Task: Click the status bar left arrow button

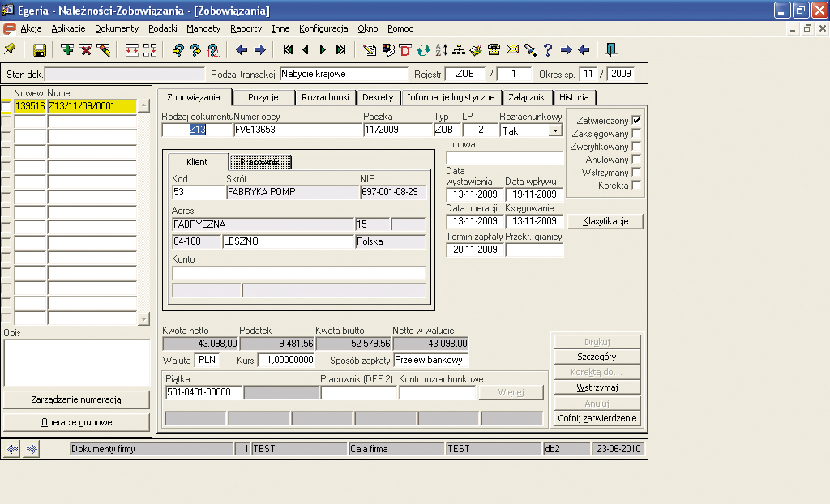Action: (x=12, y=449)
